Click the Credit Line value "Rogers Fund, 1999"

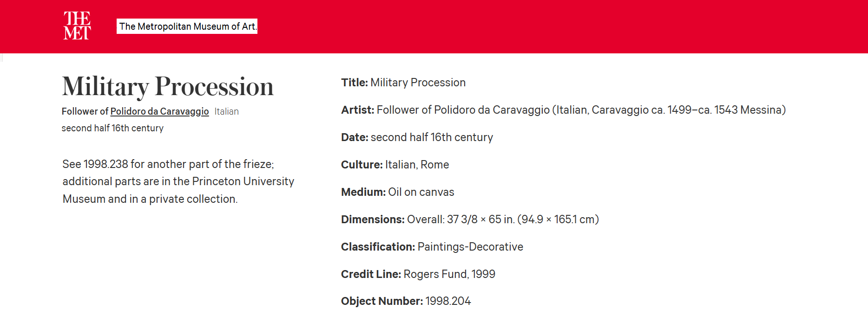coord(449,274)
